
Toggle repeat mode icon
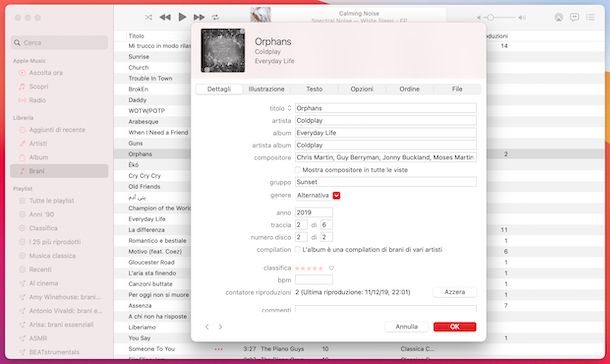point(215,17)
